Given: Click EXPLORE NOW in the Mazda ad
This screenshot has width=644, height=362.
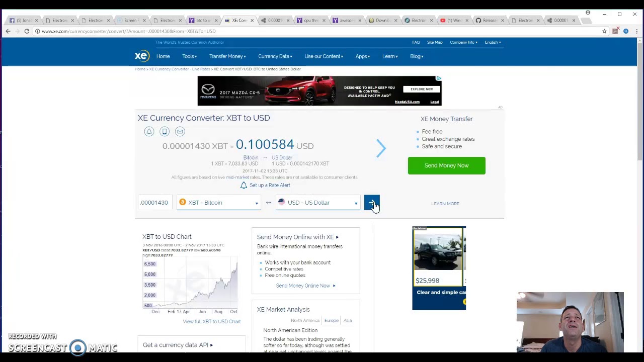Looking at the screenshot, I should [x=421, y=89].
